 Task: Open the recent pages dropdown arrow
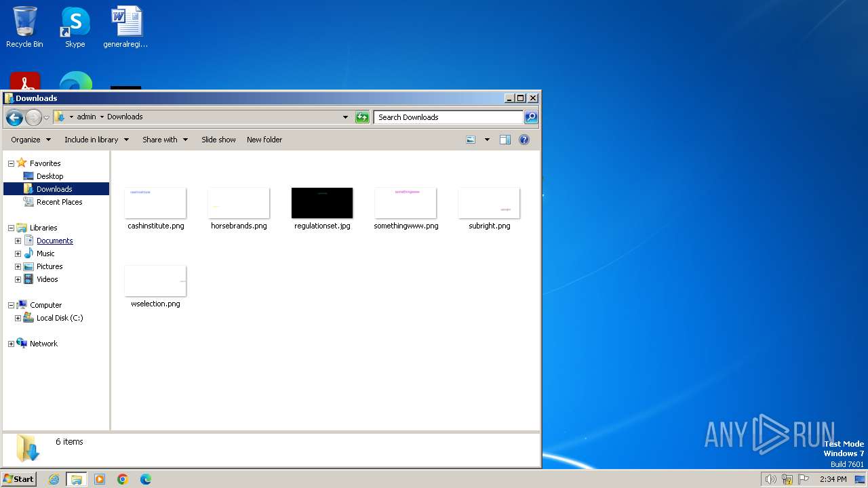pyautogui.click(x=46, y=117)
